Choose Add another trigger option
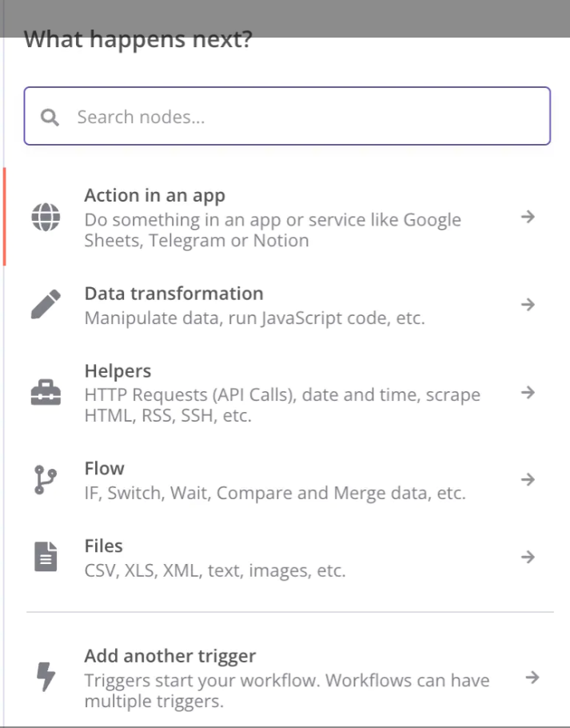 [x=169, y=655]
